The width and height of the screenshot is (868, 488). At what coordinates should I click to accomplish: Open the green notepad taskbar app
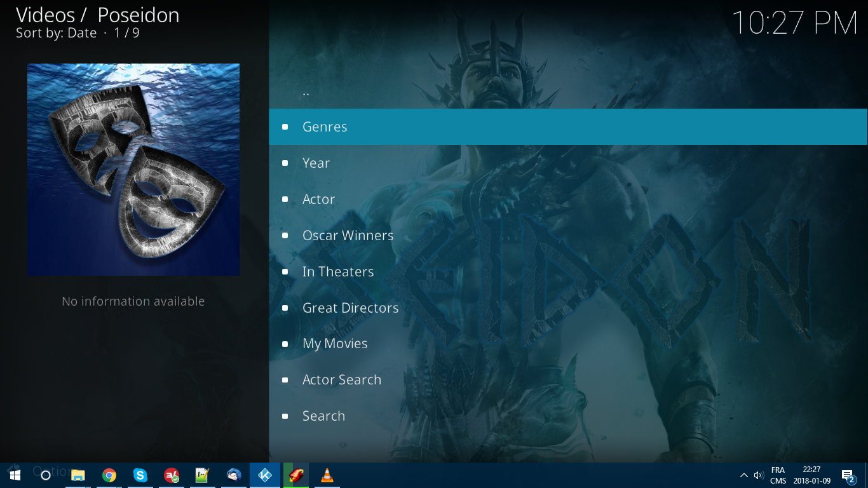(x=202, y=475)
